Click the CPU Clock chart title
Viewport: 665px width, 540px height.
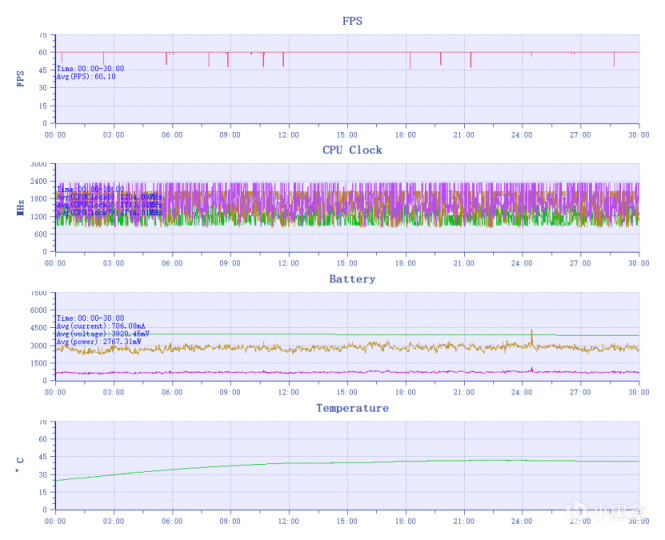click(x=352, y=150)
